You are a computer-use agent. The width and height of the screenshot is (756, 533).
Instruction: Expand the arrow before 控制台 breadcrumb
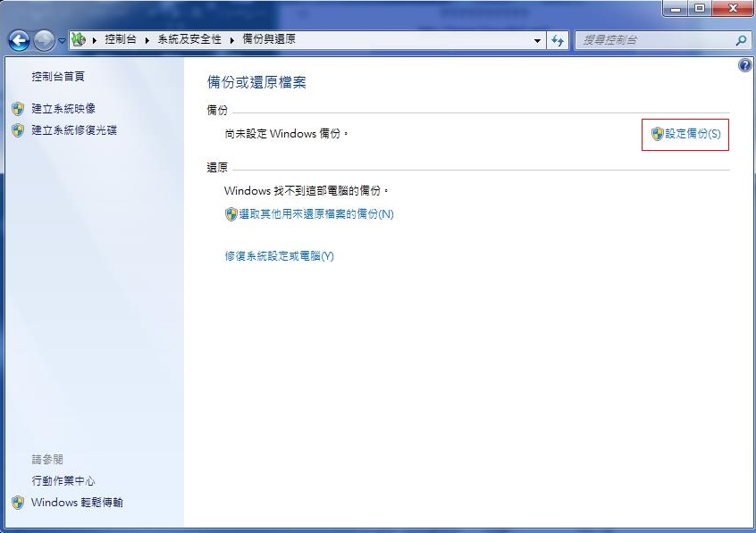[95, 40]
